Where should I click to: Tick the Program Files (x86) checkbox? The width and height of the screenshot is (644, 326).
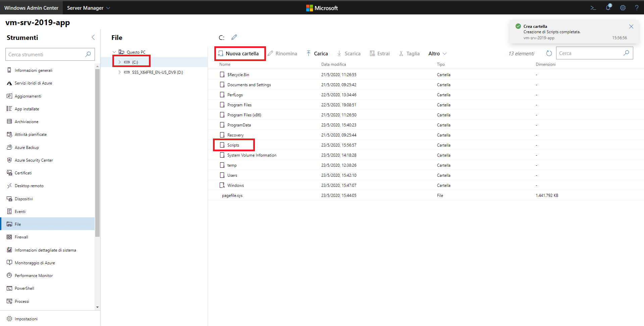point(222,115)
